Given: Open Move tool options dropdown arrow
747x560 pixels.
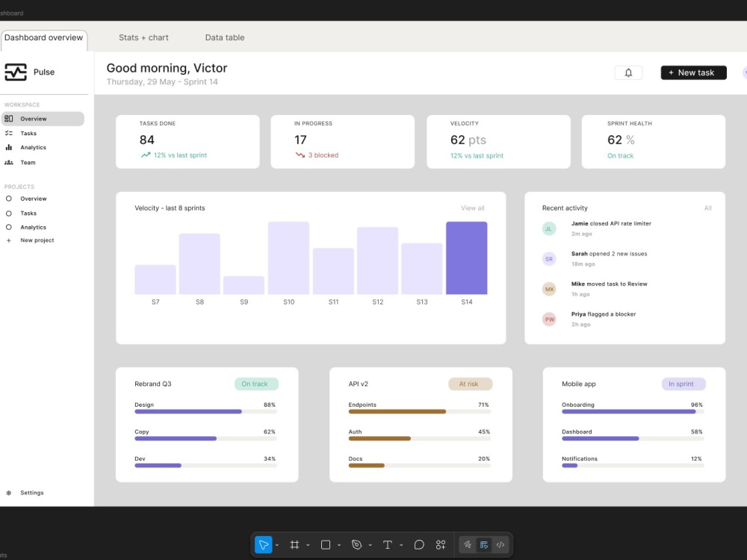Looking at the screenshot, I should pos(277,545).
